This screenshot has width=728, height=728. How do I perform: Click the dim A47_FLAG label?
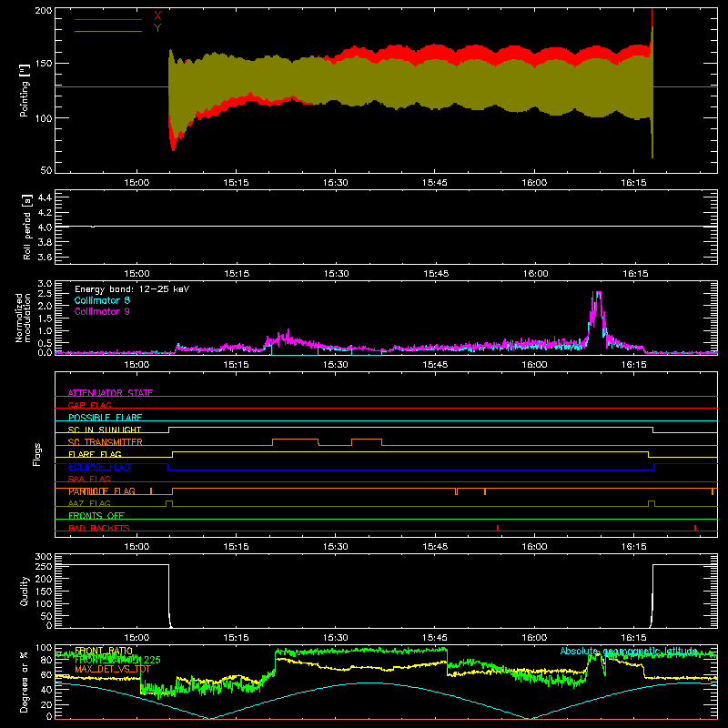(x=89, y=503)
